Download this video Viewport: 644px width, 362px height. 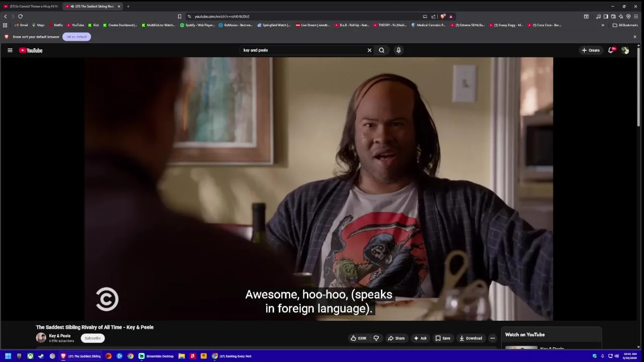click(470, 338)
